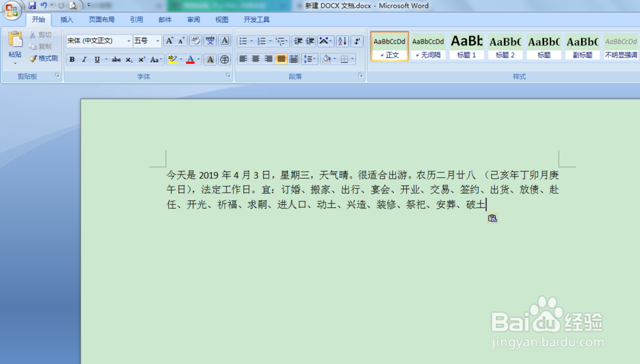
Task: Undo the last action
Action: [44, 5]
